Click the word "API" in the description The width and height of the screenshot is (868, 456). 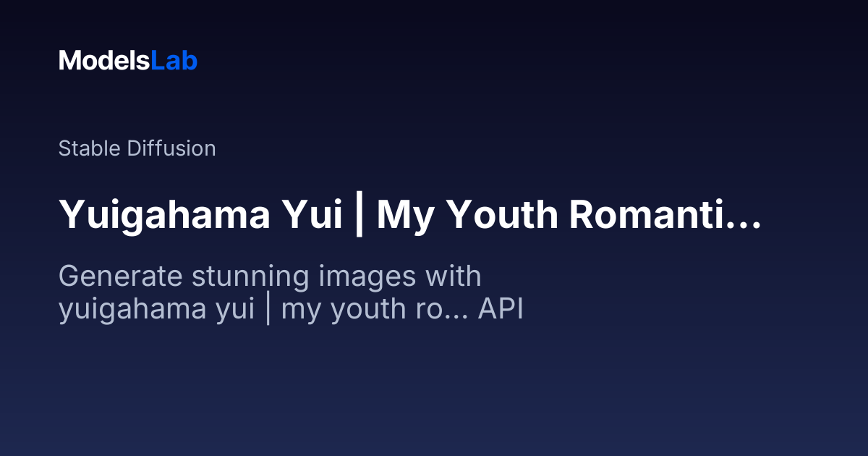[501, 310]
